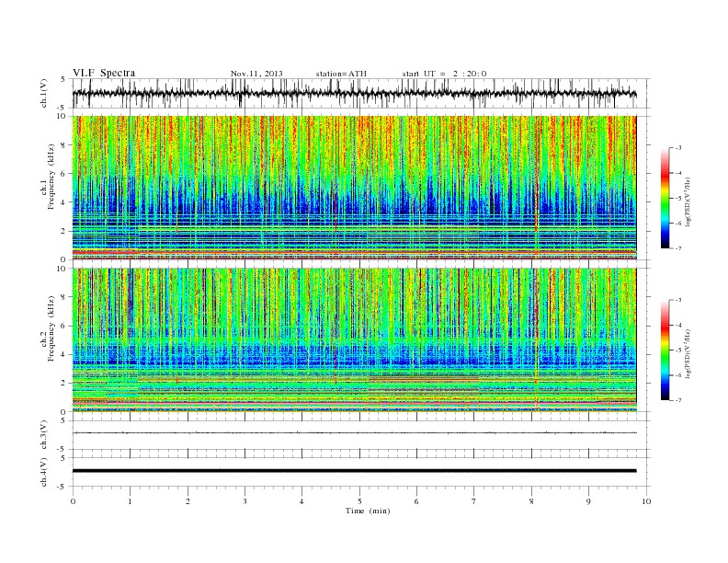Click the date label 'Nov.11, 2013'
The height and width of the screenshot is (563, 728).
[256, 74]
